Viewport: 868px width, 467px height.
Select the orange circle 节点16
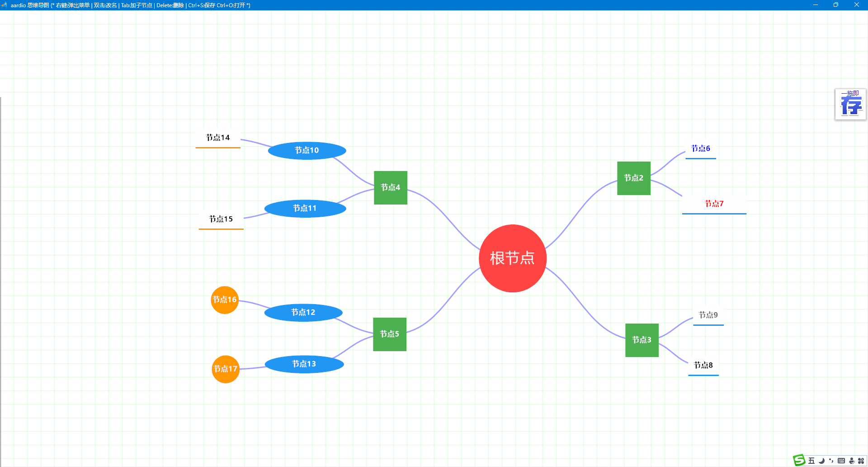pyautogui.click(x=225, y=300)
